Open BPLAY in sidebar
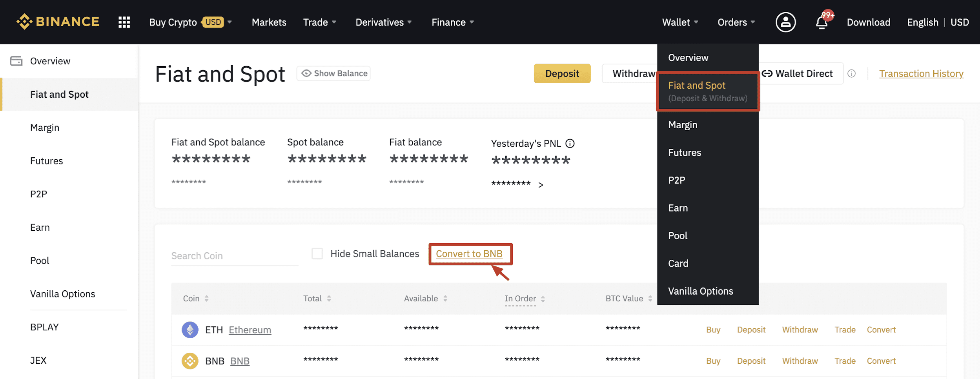 tap(69, 327)
